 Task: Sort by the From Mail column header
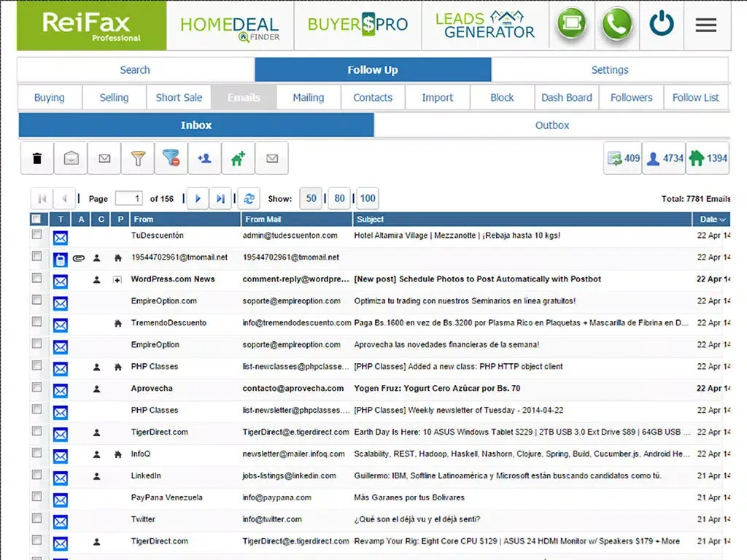pos(297,219)
